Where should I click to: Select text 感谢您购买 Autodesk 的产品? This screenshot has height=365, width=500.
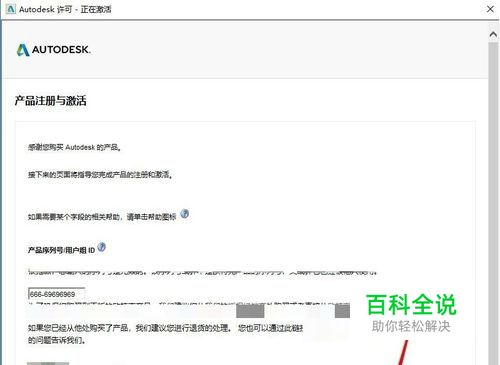74,147
